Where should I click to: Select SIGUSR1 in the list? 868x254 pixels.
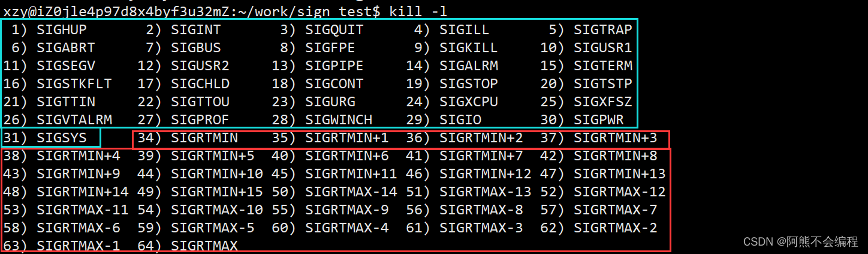(x=603, y=47)
